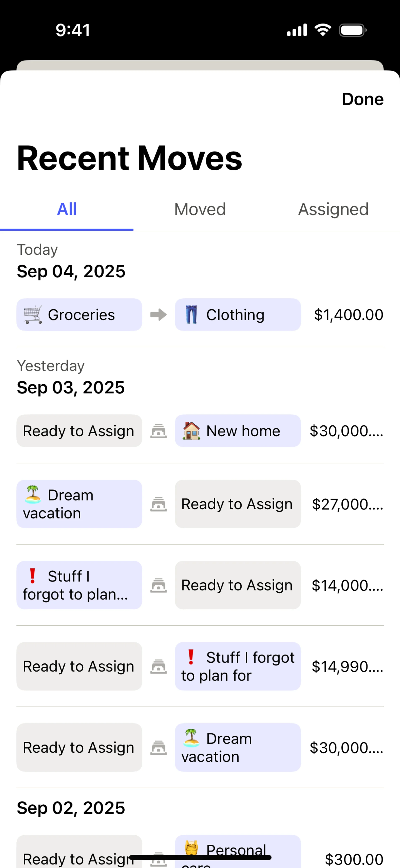Screen dimensions: 400x868
Task: Tap the Clothing jeans icon
Action: [191, 315]
